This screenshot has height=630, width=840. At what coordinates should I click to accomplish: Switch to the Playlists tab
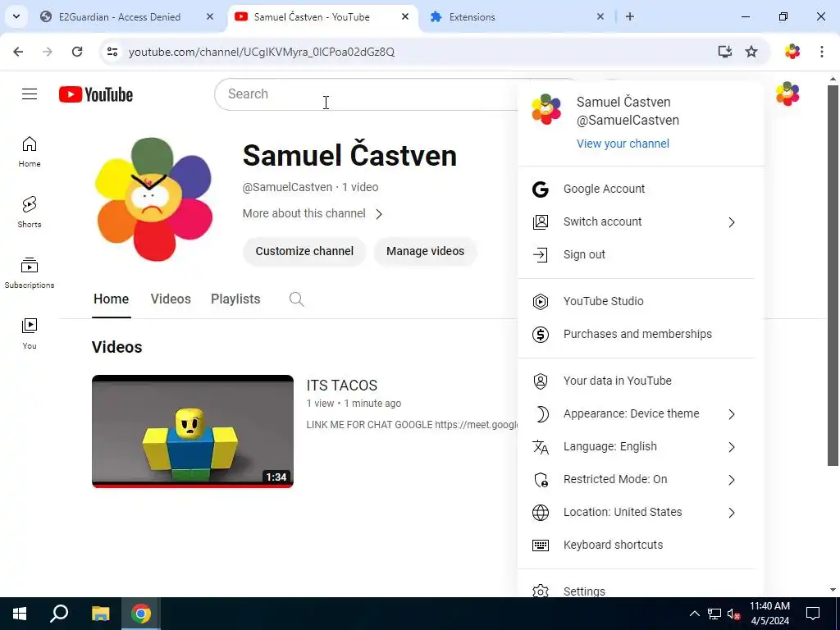coord(235,299)
